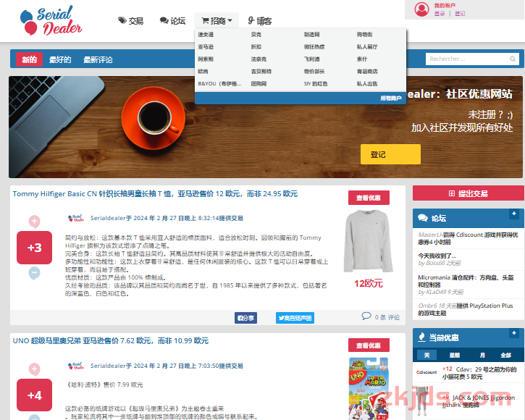The width and height of the screenshot is (525, 420).
Task: Open forum topic about PlayStation Plus
Action: [x=466, y=309]
